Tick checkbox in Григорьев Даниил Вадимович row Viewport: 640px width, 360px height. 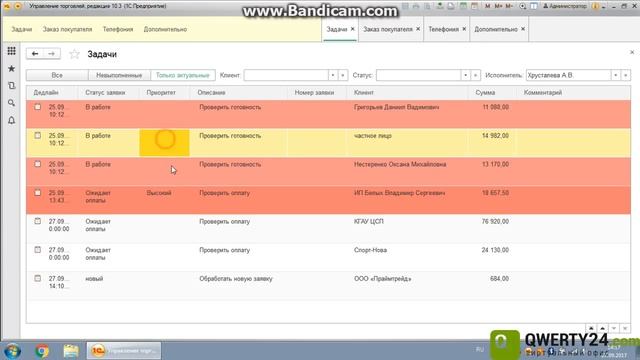38,107
